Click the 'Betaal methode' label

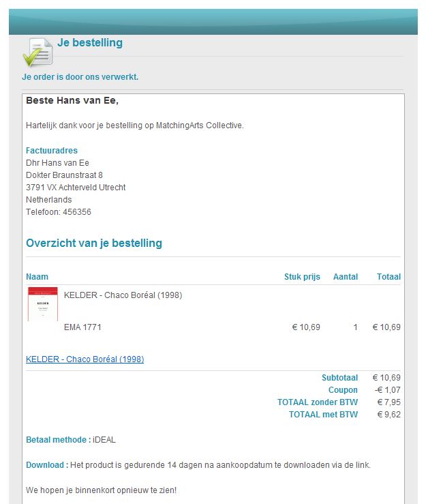pyautogui.click(x=58, y=440)
